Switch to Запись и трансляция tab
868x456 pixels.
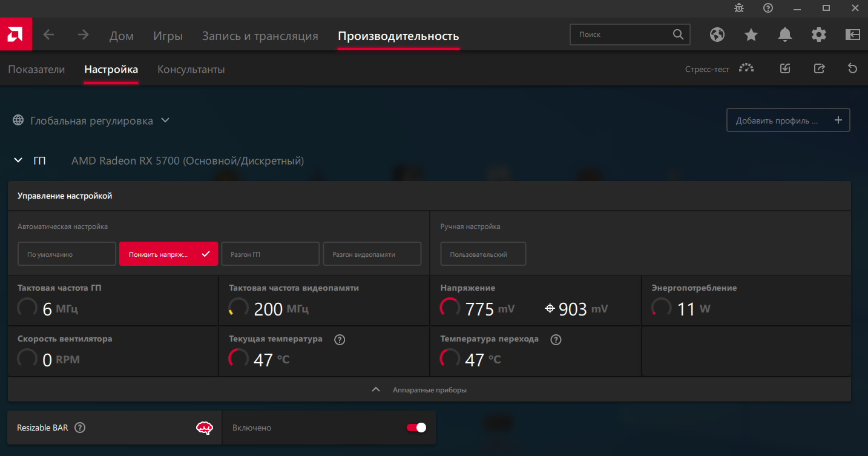pos(260,36)
